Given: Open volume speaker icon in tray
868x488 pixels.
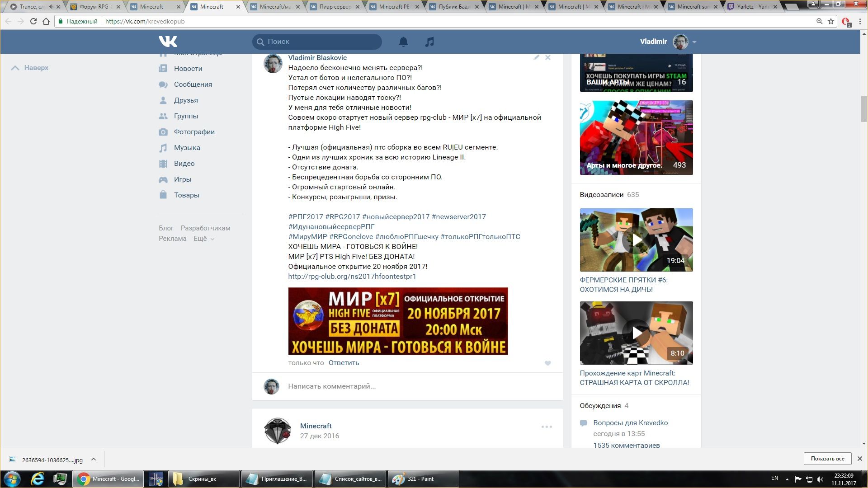Looking at the screenshot, I should (x=820, y=479).
